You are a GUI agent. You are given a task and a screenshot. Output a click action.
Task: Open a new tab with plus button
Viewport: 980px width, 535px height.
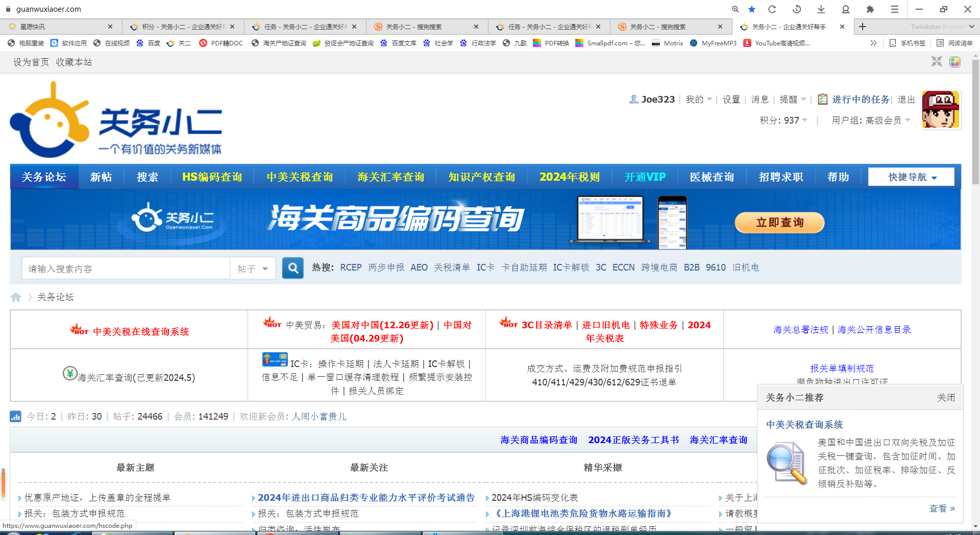click(x=863, y=27)
